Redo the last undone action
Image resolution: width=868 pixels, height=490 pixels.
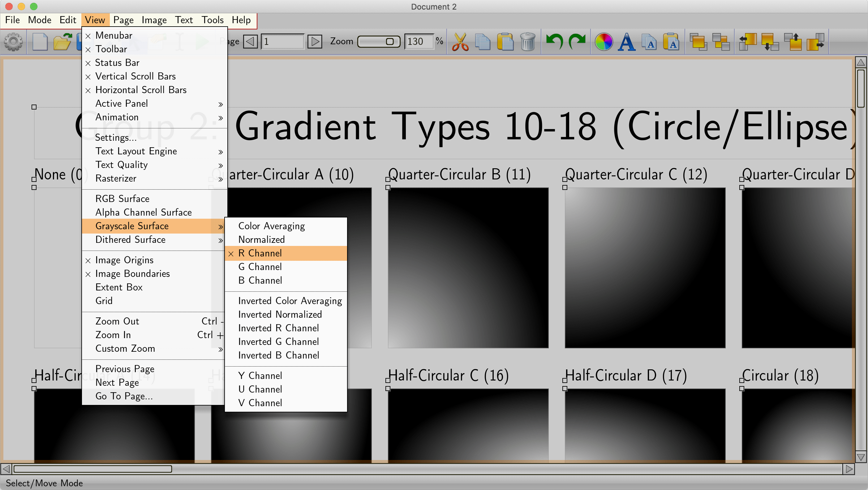[577, 42]
